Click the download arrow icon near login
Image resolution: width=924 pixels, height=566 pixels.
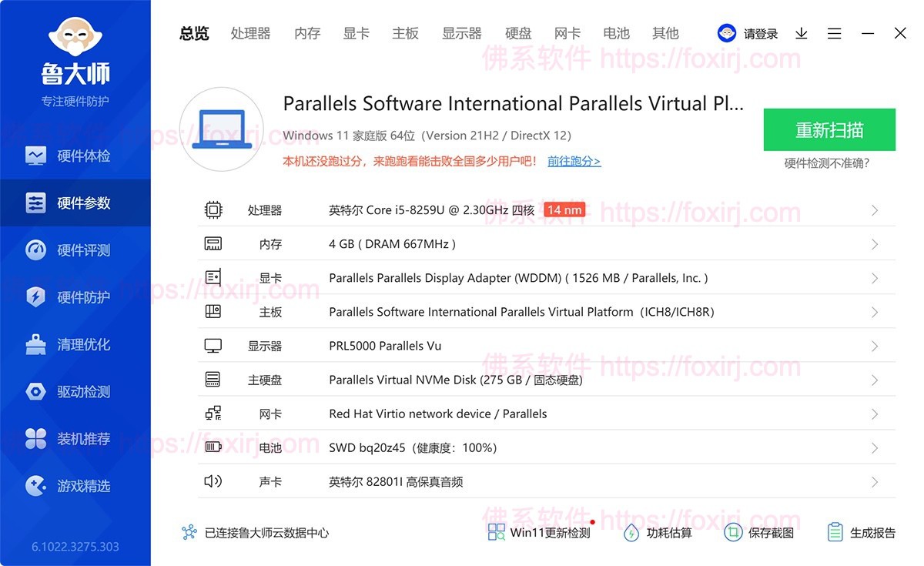tap(801, 33)
